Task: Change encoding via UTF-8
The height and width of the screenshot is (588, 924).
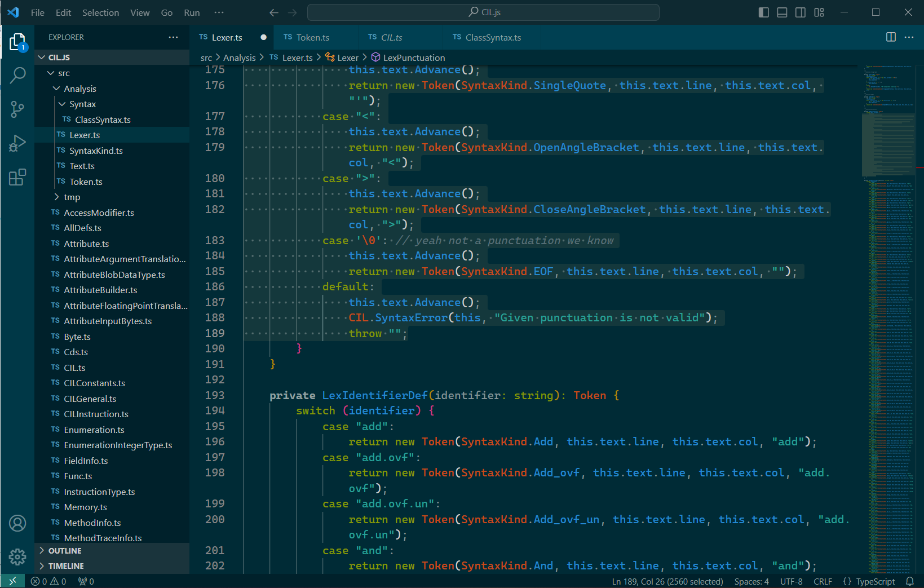Action: click(x=791, y=581)
